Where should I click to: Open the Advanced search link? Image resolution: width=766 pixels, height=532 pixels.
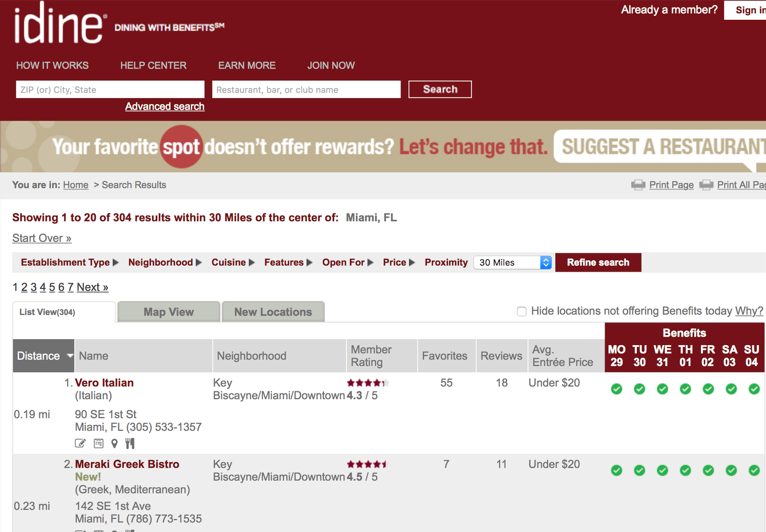165,106
